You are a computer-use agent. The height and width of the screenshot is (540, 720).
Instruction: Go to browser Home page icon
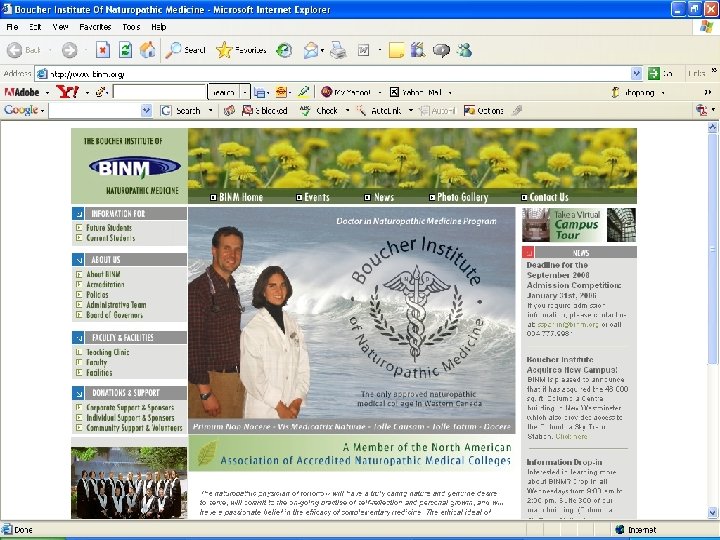[x=147, y=50]
